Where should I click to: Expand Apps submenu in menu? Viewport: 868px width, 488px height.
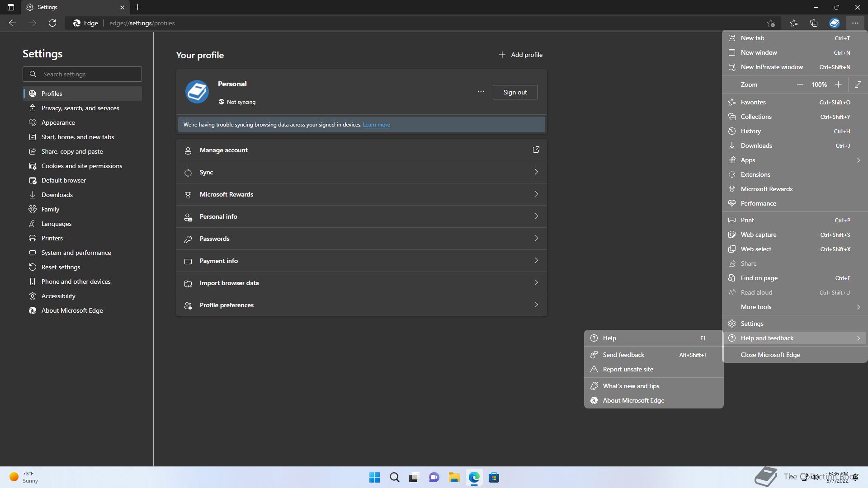click(x=795, y=160)
